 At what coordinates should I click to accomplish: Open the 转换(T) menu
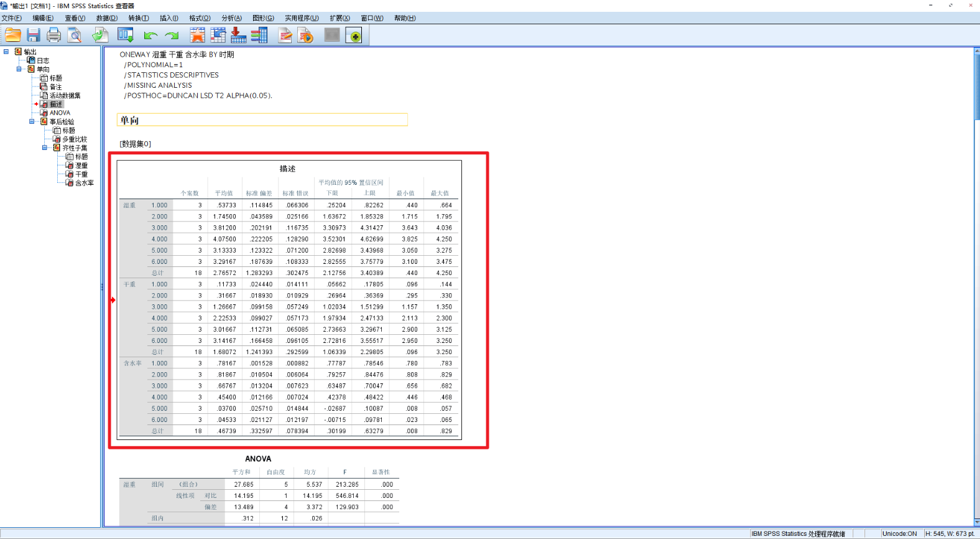[139, 18]
